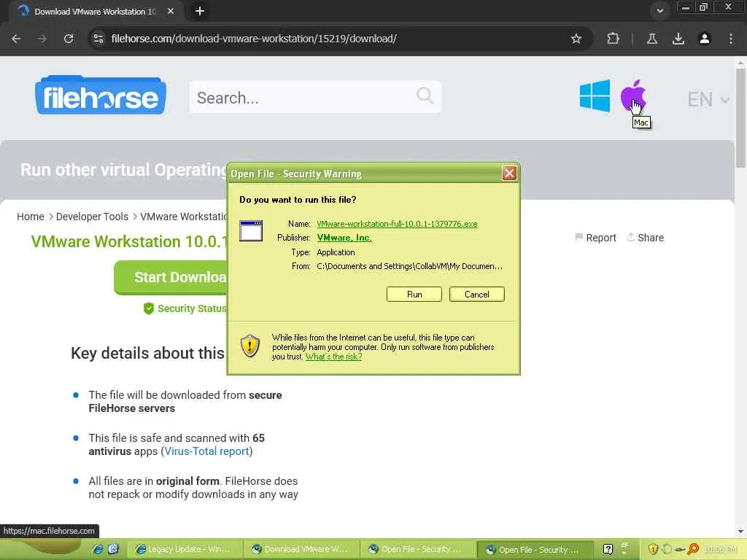
Task: Show browser downloads
Action: 678,39
